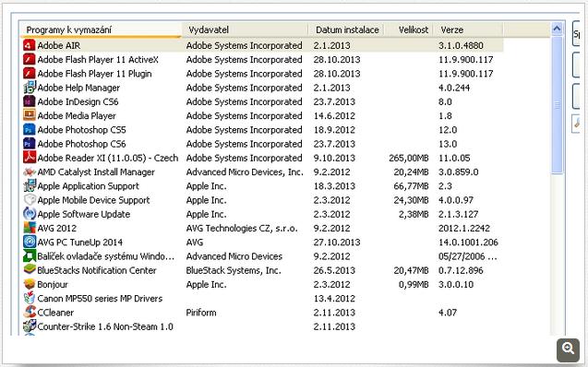Select Adobe Reader XI (11.0.05) - Czech

(108, 158)
